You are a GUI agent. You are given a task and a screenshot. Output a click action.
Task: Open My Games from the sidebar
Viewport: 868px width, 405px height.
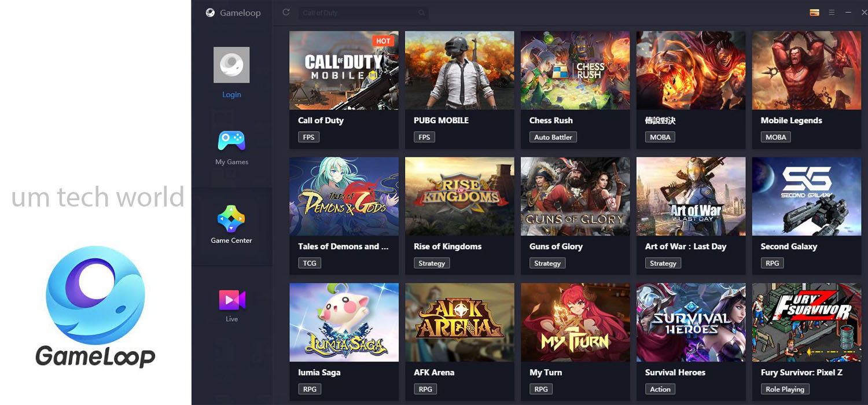click(x=231, y=148)
